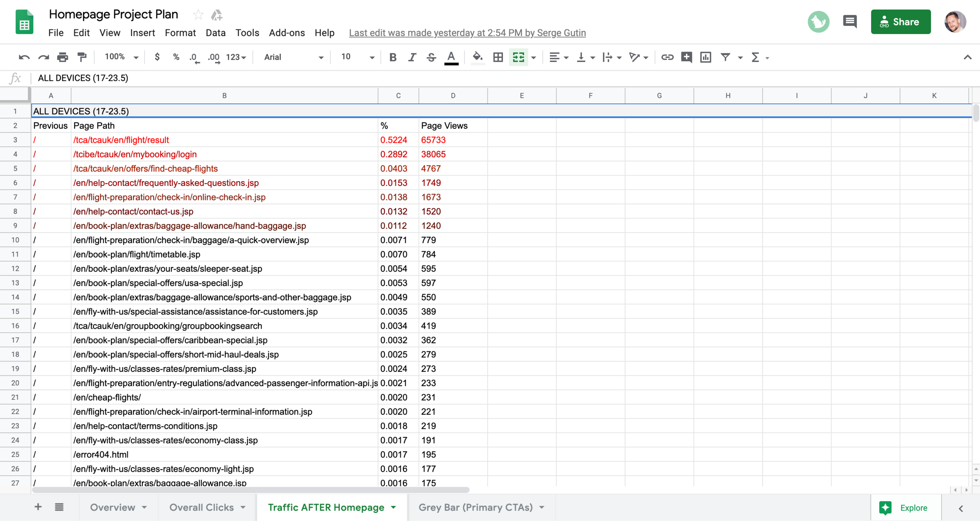
Task: Click the Redo arrow icon
Action: (x=43, y=57)
